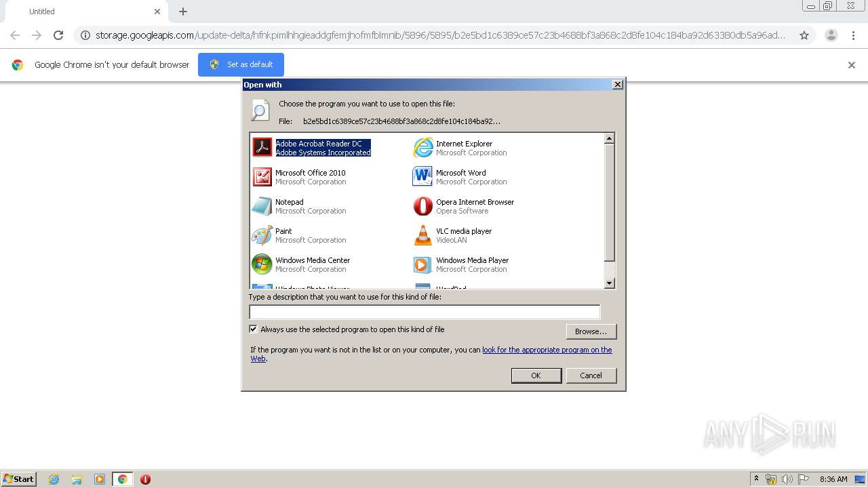Close the Open with dialog
Viewport: 868px width, 488px height.
tap(617, 85)
